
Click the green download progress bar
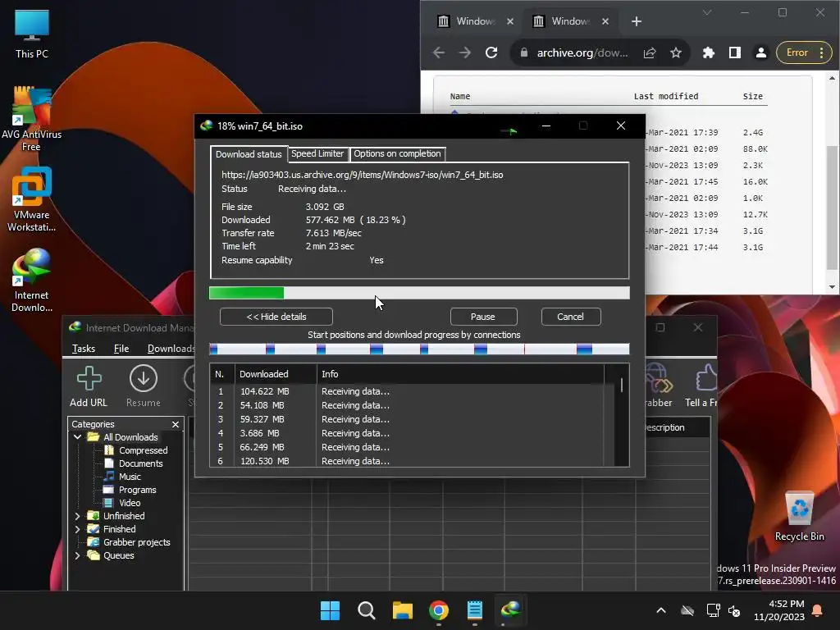pos(419,293)
